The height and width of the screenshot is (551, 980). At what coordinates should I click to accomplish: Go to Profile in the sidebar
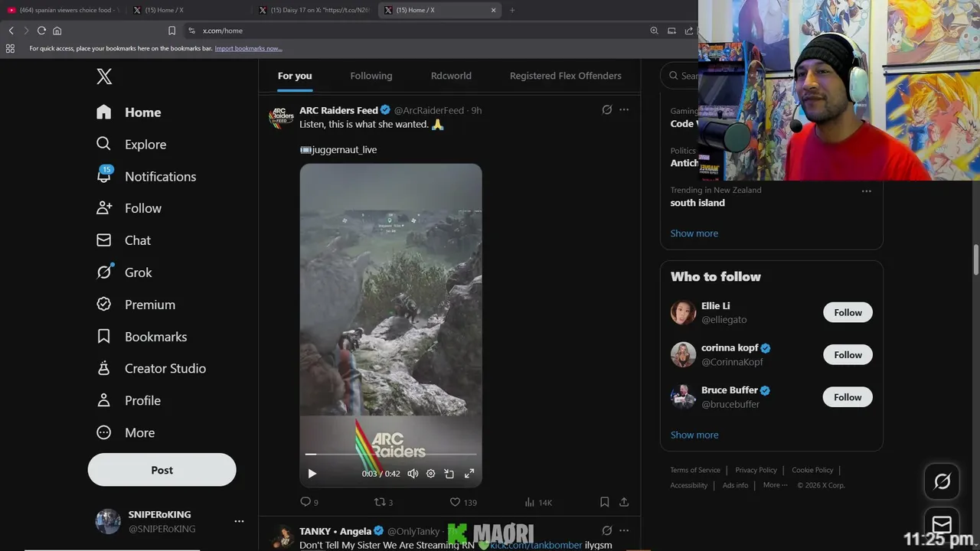coord(129,400)
